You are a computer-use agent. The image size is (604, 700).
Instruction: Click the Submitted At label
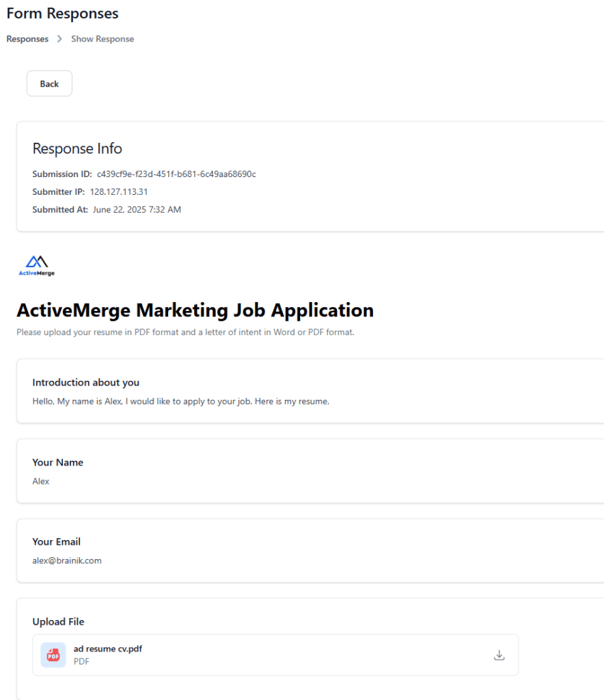pyautogui.click(x=60, y=210)
